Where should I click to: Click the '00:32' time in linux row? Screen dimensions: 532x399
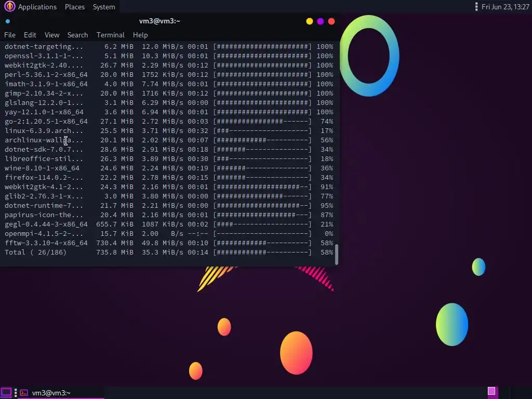tap(198, 130)
